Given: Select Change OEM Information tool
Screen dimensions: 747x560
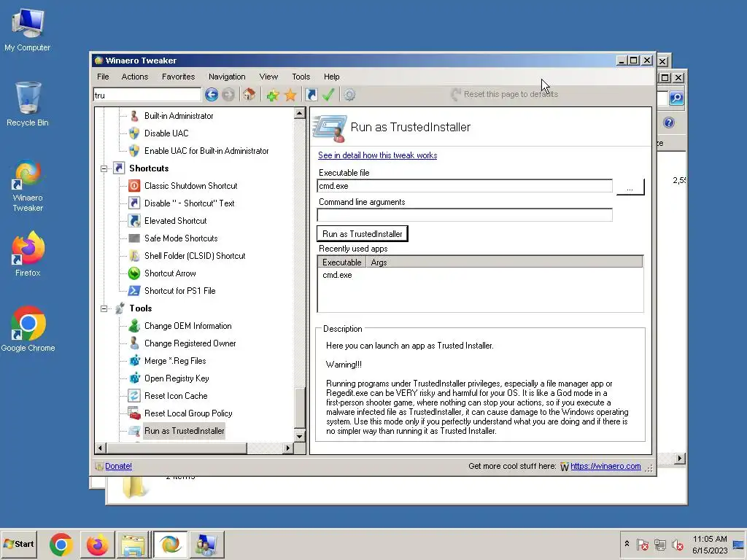Looking at the screenshot, I should point(187,326).
